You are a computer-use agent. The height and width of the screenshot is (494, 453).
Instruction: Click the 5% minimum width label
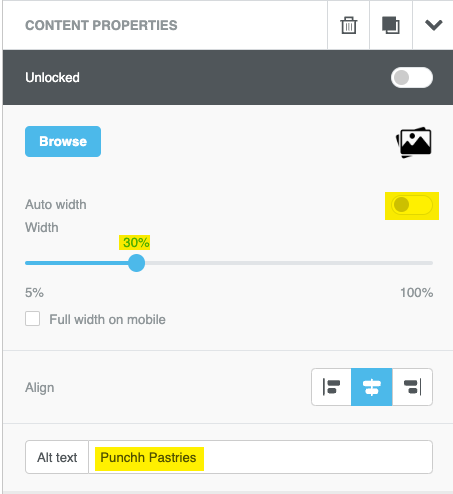click(34, 293)
